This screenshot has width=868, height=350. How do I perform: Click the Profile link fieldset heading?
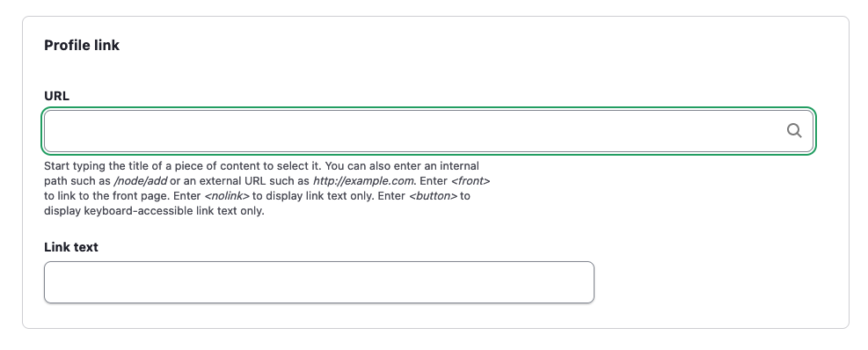(x=82, y=46)
